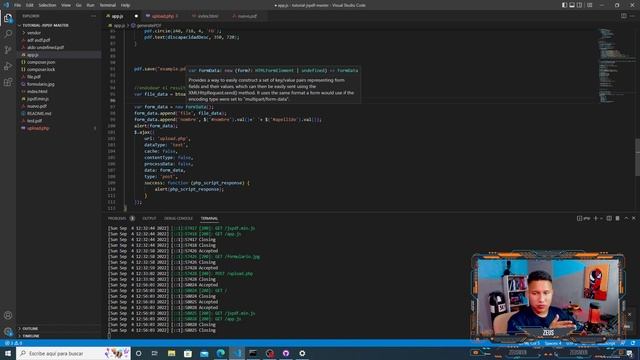Open the Selection menu

[x=47, y=5]
